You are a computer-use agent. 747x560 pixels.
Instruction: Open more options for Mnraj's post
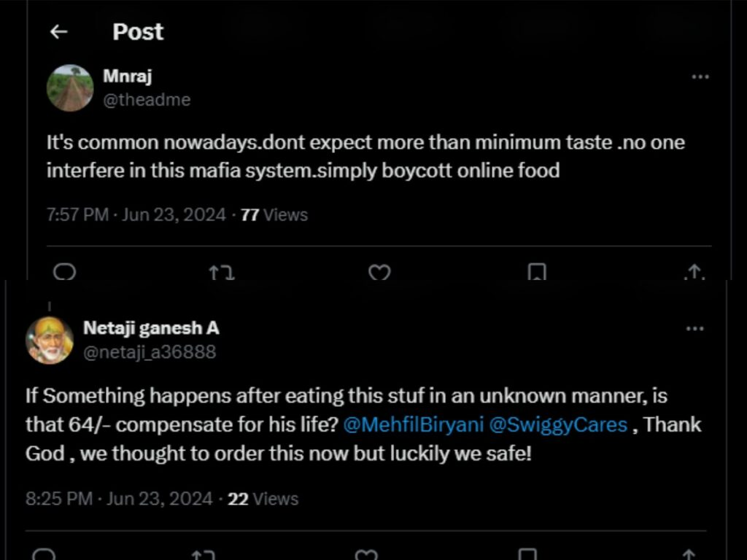tap(700, 77)
